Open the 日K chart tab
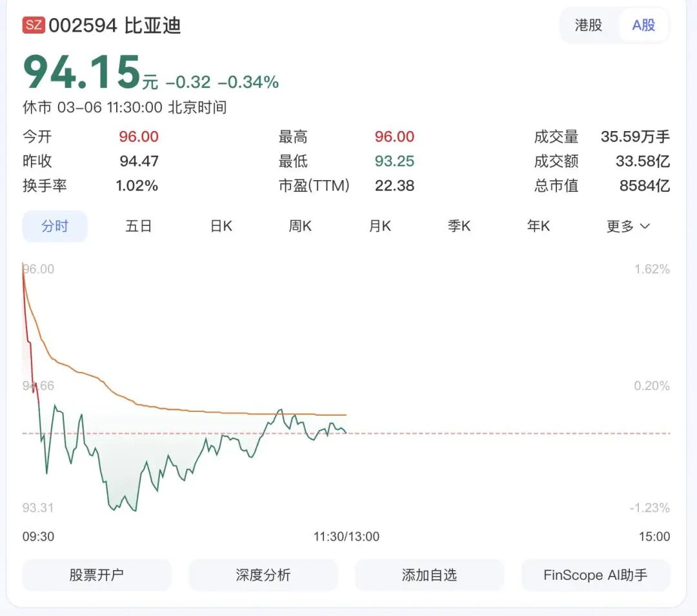 tap(221, 226)
